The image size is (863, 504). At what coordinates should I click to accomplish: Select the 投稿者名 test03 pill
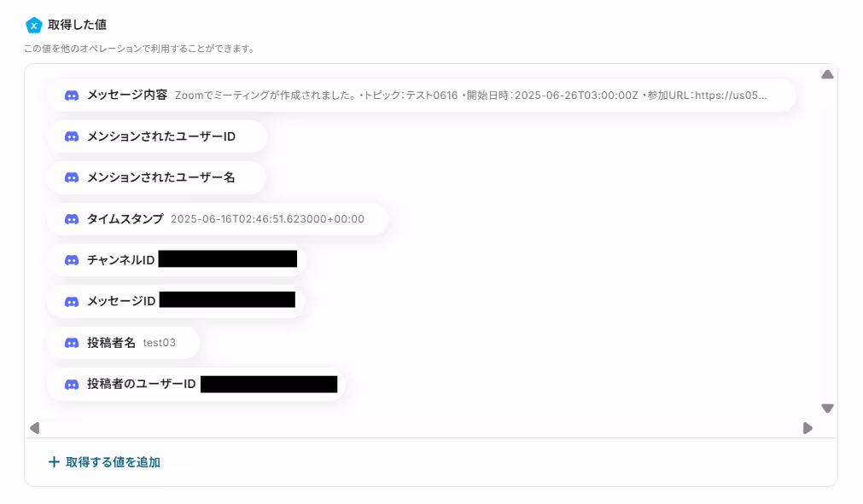point(123,343)
